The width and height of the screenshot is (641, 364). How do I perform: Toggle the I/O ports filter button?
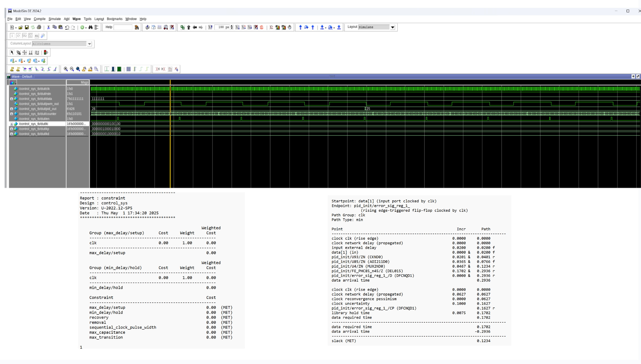pyautogui.click(x=24, y=36)
